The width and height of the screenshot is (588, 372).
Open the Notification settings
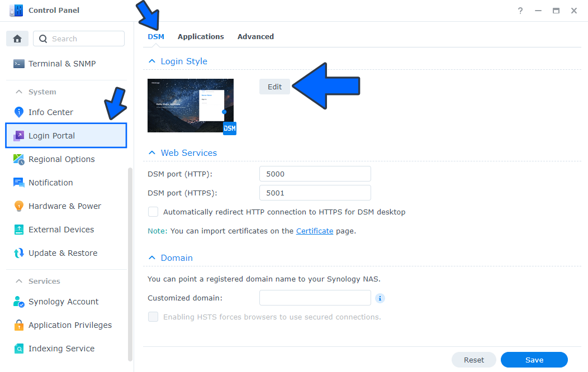click(50, 182)
